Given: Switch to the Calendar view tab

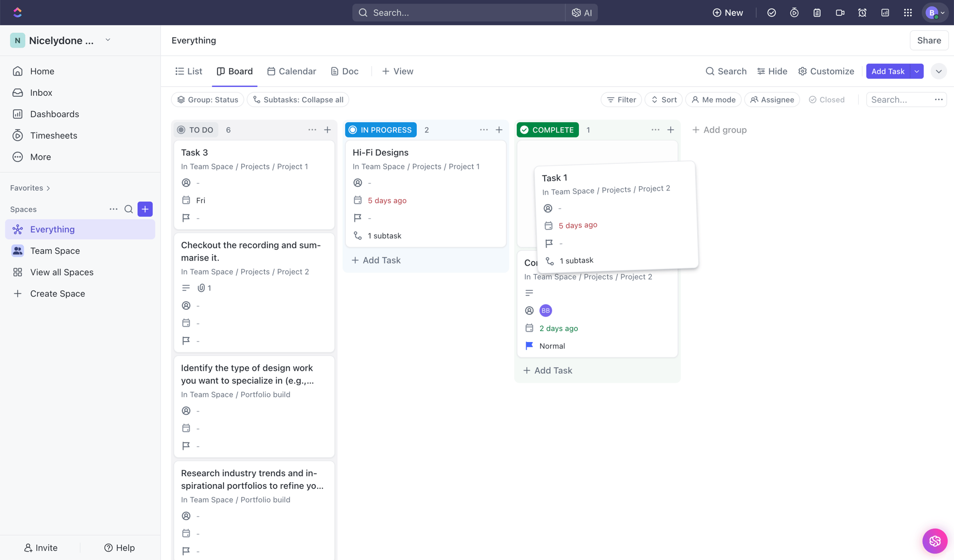Looking at the screenshot, I should (292, 71).
